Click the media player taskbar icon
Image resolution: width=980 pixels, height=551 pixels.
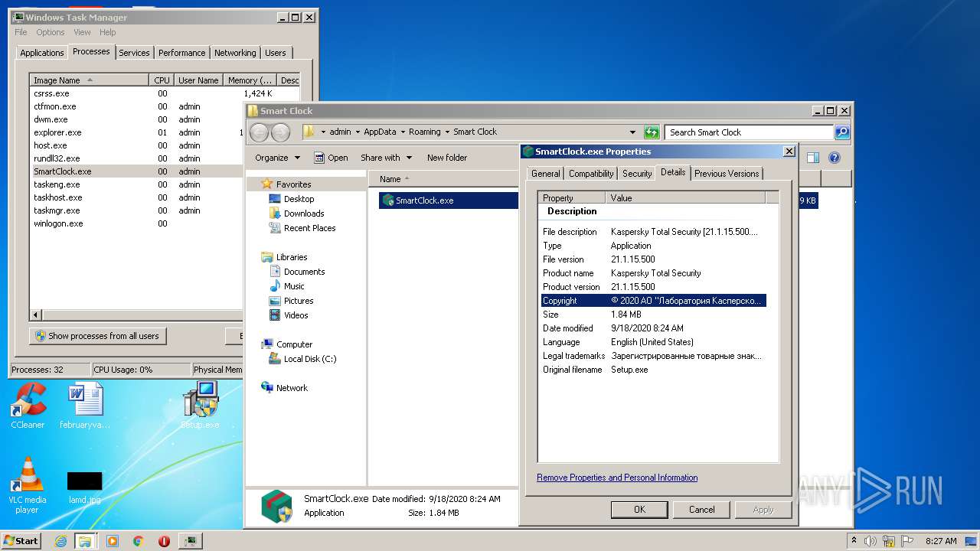[113, 541]
